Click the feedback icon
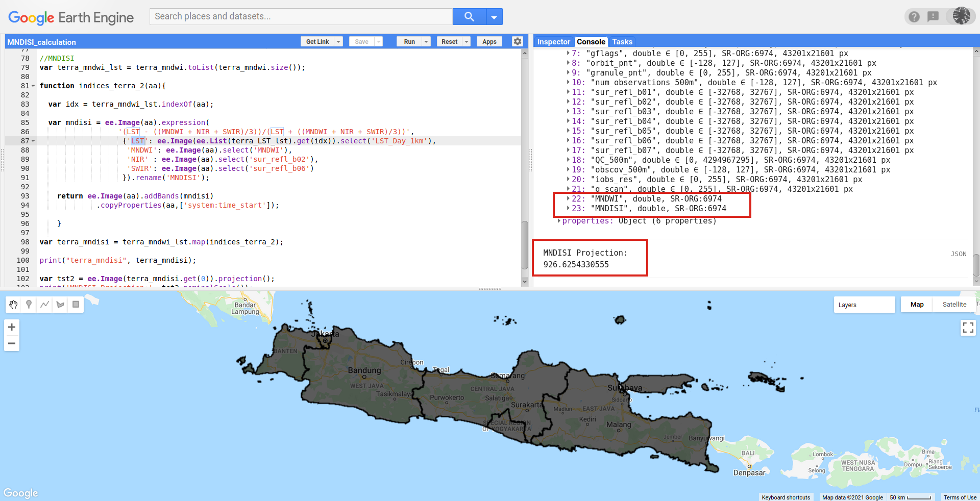This screenshot has width=980, height=501. (x=933, y=17)
